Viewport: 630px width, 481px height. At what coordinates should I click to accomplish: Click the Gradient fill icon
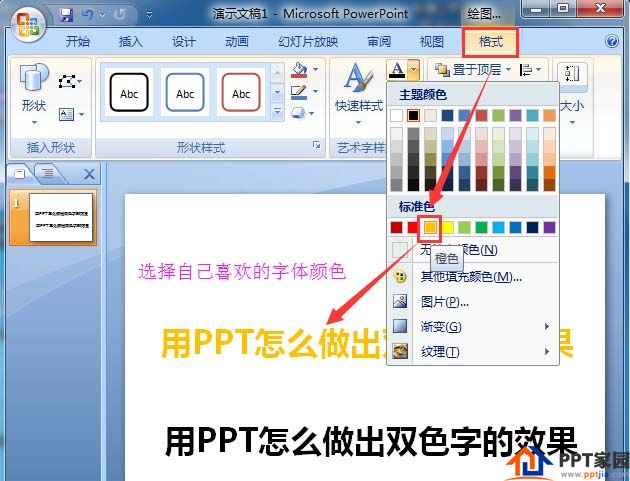400,326
